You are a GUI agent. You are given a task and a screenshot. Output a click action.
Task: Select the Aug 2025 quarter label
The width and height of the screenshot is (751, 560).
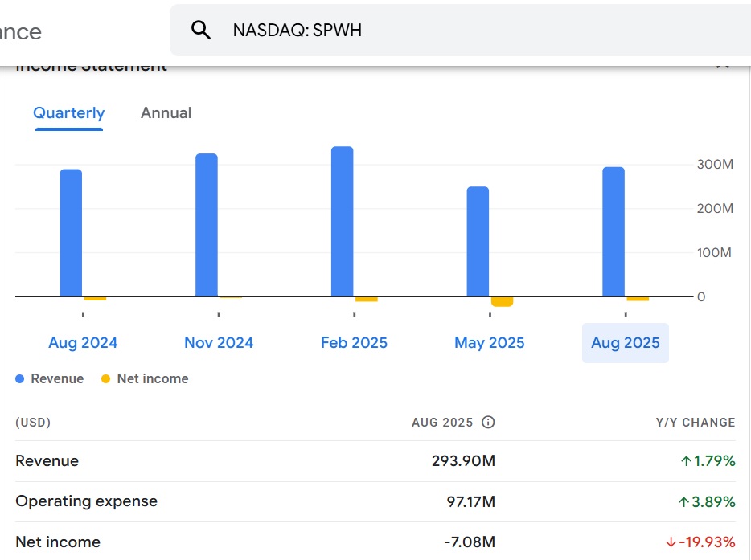626,343
